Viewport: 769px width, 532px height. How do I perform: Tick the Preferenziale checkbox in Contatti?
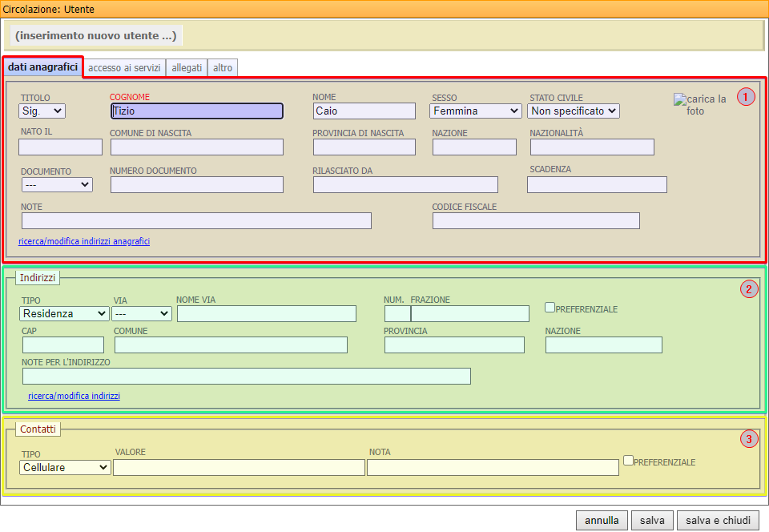628,461
